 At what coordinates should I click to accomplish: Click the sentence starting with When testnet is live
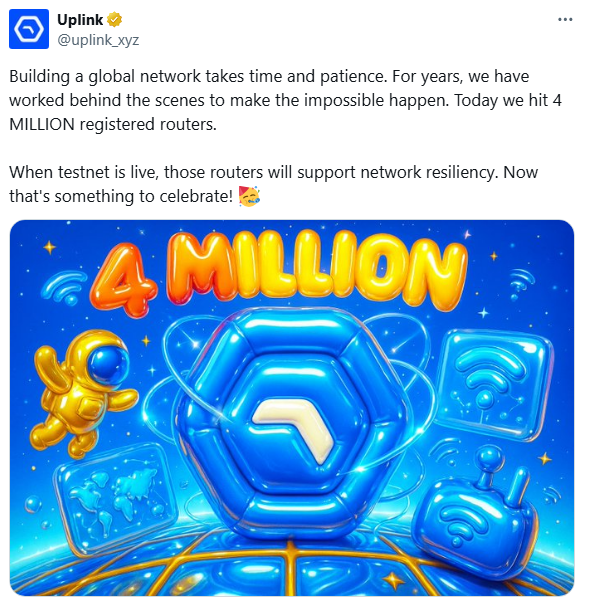(x=274, y=184)
